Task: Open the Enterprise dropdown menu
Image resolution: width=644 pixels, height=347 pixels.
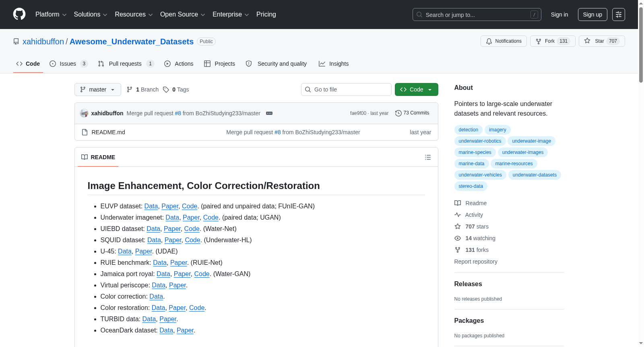Action: 231,15
